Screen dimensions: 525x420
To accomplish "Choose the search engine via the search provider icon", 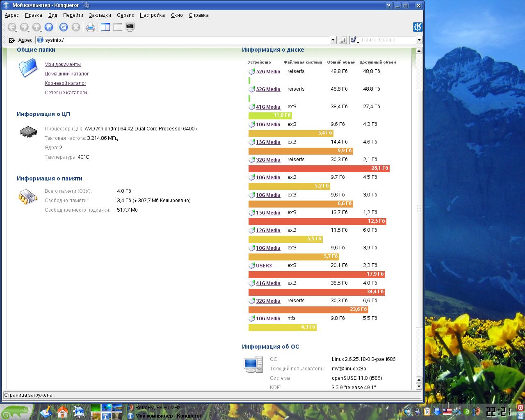I will pos(354,40).
